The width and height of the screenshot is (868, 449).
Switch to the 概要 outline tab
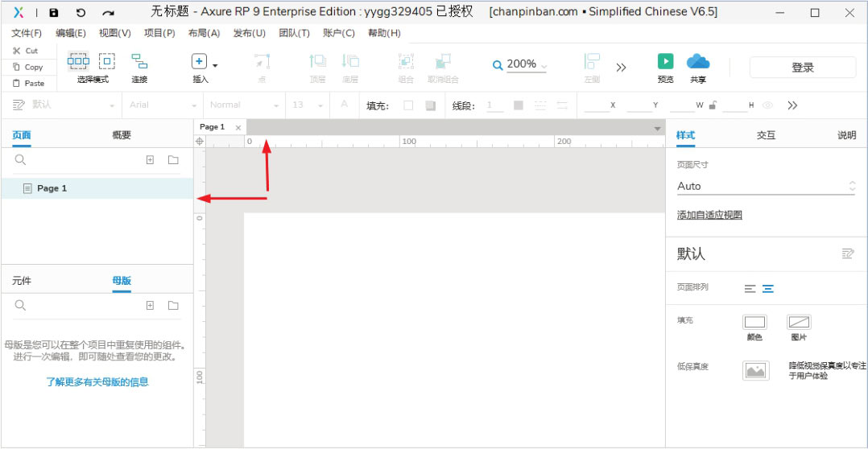click(x=122, y=135)
